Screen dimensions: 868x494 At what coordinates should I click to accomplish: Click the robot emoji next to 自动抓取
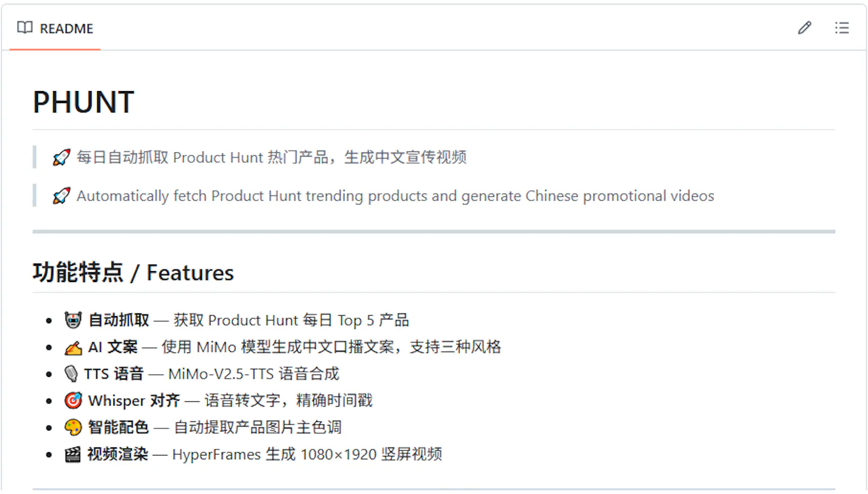(73, 320)
